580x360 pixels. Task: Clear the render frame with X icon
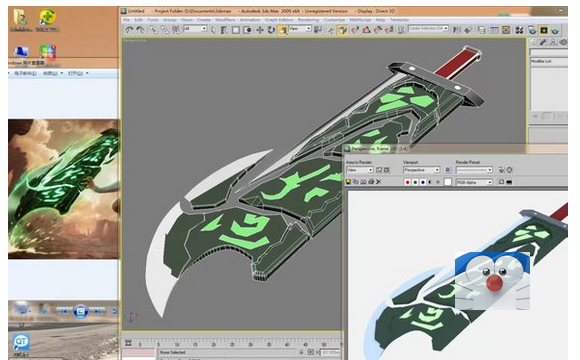[x=378, y=182]
